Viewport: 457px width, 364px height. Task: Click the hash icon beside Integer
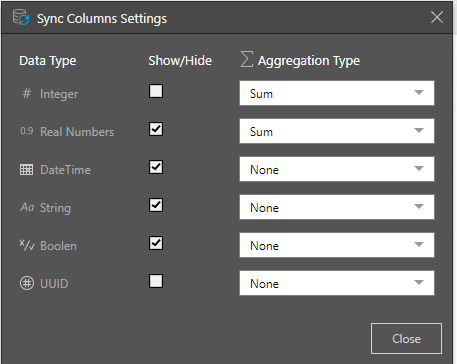click(x=27, y=94)
